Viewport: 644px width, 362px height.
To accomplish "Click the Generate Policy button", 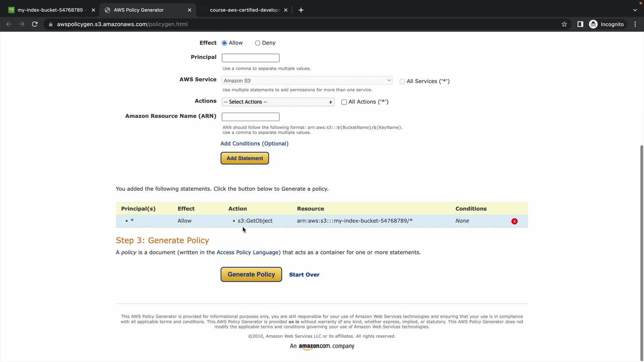I will (x=251, y=275).
